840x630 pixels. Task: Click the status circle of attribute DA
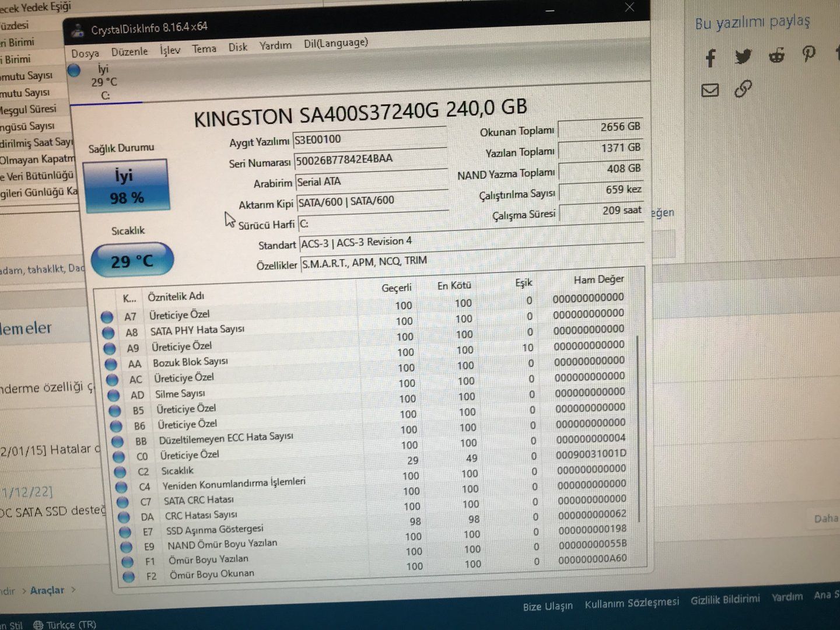[124, 517]
